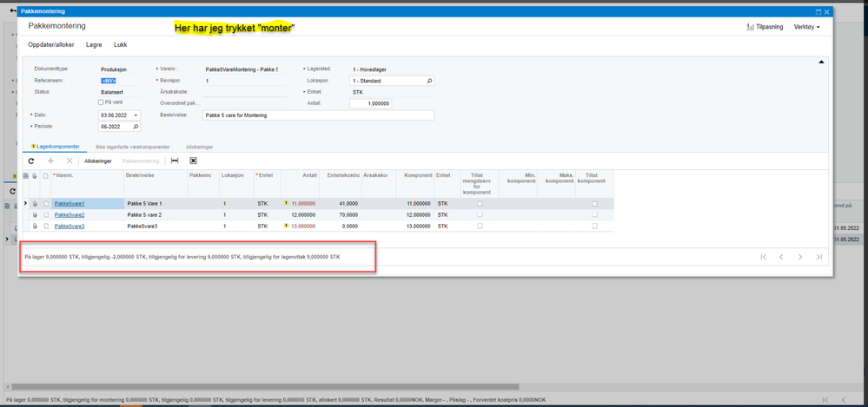Click attachment icon on the Pakke5vare2 row
Screen dimensions: 868x407
tap(36, 214)
